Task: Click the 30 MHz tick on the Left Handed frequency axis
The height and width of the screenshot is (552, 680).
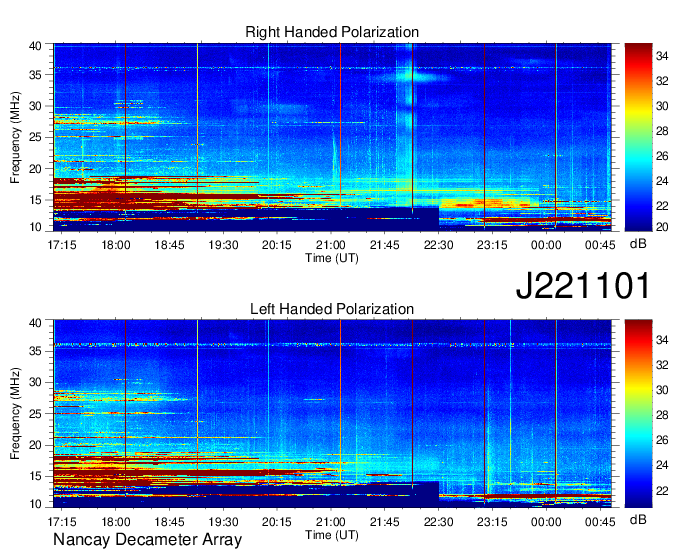Action: tap(36, 382)
